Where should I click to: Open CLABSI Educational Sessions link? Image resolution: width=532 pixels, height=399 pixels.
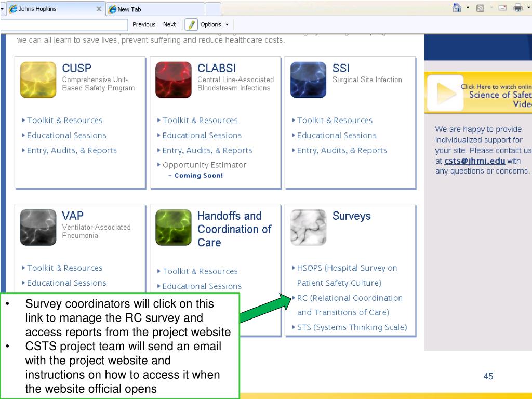(202, 136)
